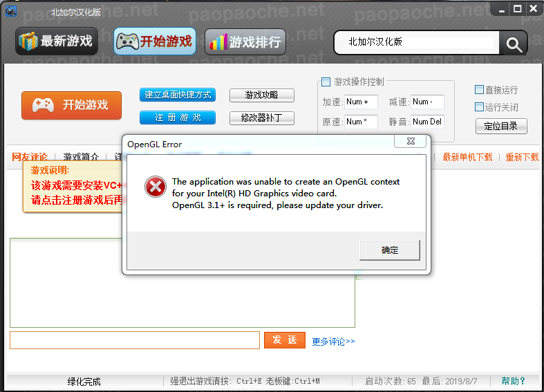Click the comment text input box
Screen dimensions: 544x392
click(135, 340)
